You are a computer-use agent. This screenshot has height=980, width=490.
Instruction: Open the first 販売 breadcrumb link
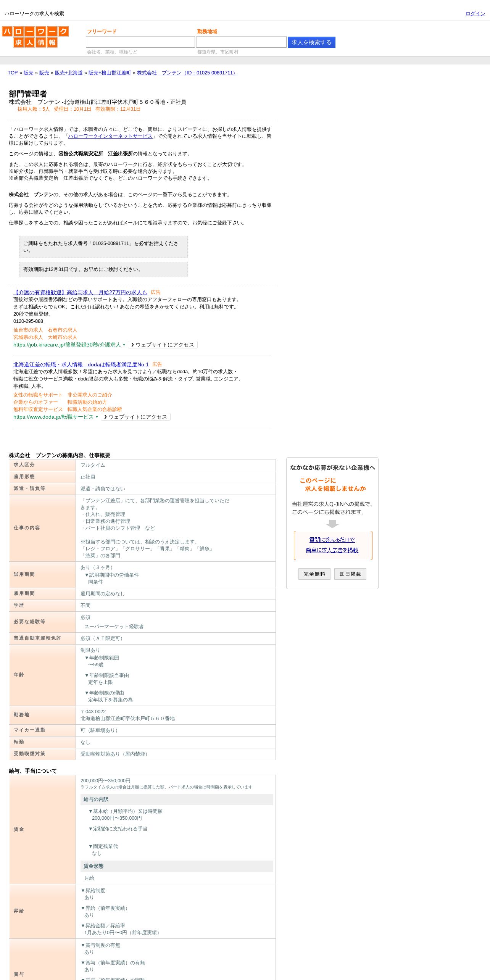click(29, 73)
